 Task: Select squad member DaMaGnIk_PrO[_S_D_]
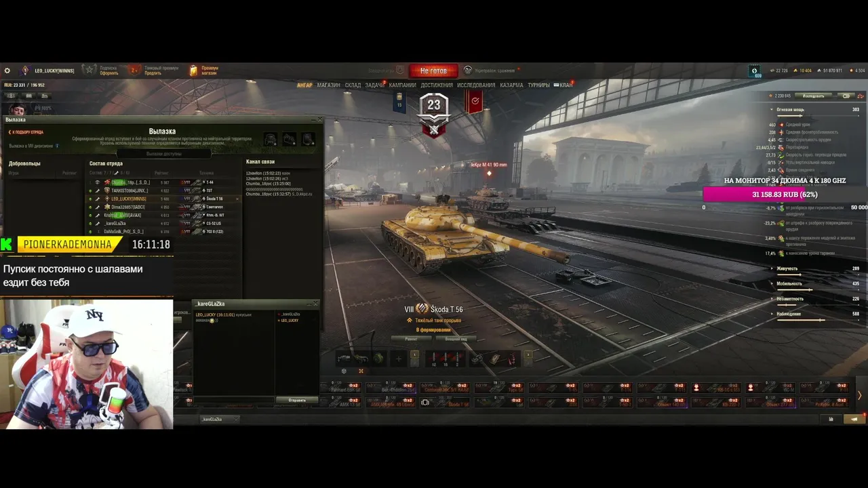[164, 231]
